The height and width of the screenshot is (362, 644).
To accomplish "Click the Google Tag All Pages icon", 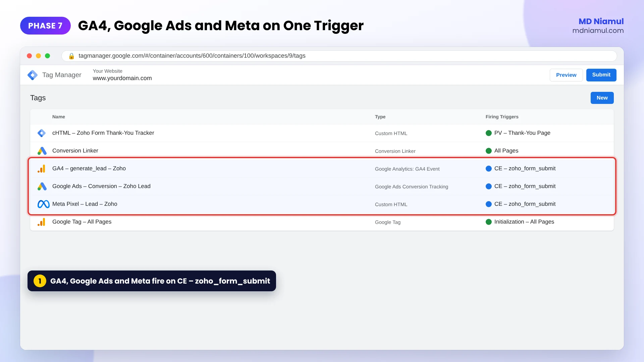I will point(41,222).
